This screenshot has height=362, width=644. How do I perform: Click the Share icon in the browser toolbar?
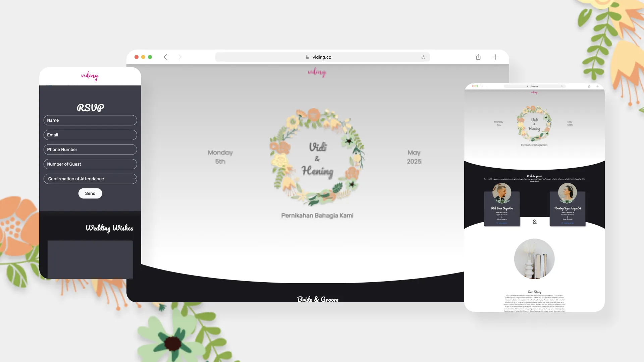coord(478,57)
